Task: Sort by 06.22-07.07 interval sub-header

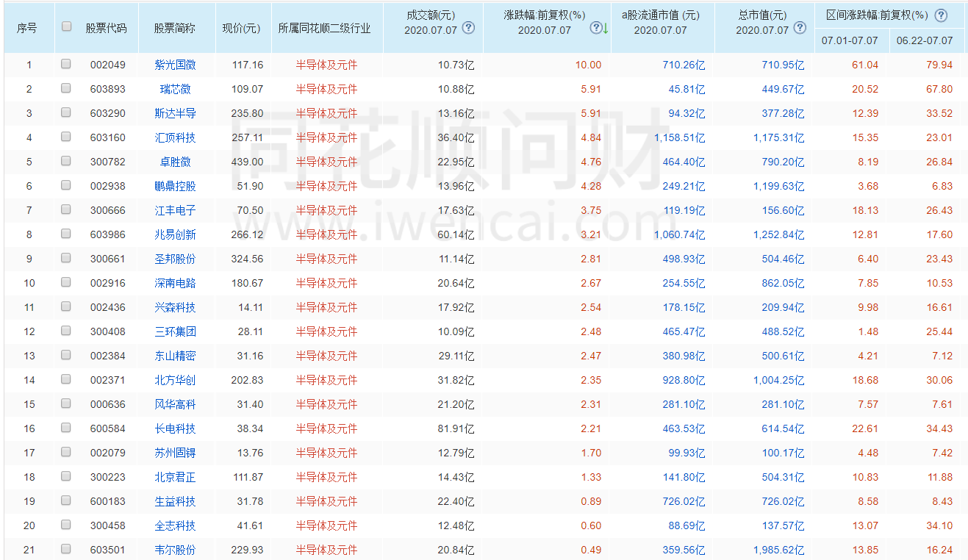Action: 925,40
